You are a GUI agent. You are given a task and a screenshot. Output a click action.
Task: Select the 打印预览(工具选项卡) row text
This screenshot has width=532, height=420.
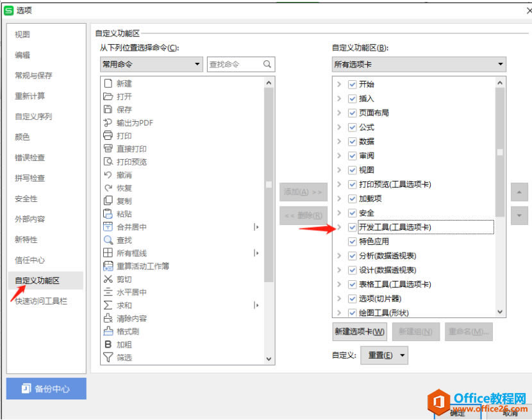pyautogui.click(x=395, y=184)
